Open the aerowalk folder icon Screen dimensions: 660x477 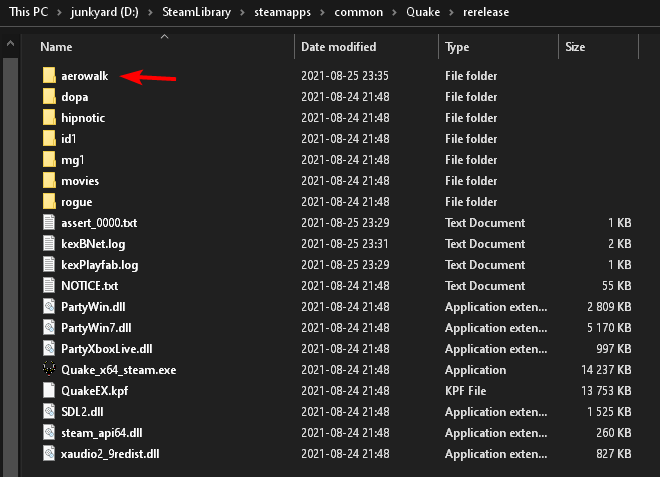(x=50, y=76)
